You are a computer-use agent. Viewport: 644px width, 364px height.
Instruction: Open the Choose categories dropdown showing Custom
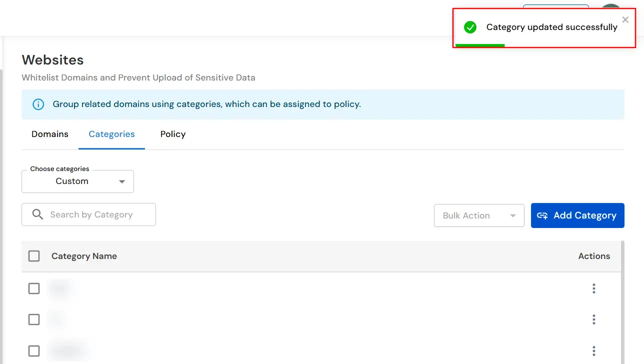pos(77,181)
